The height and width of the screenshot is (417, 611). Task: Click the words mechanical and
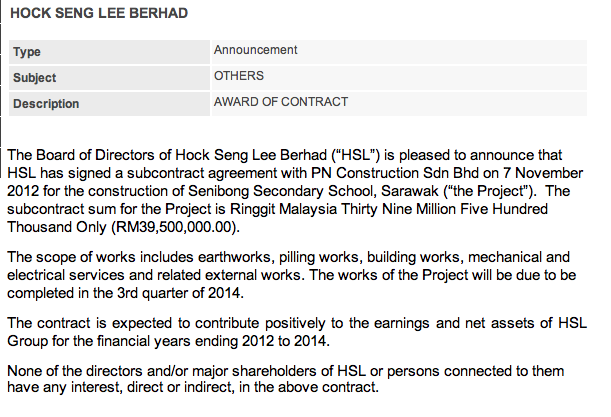coord(519,257)
